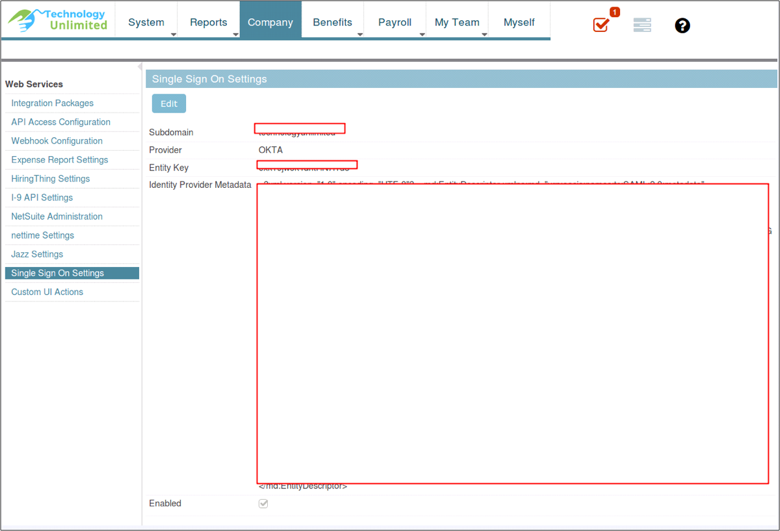Collapse the left sidebar panel arrow
780x531 pixels.
tap(139, 67)
